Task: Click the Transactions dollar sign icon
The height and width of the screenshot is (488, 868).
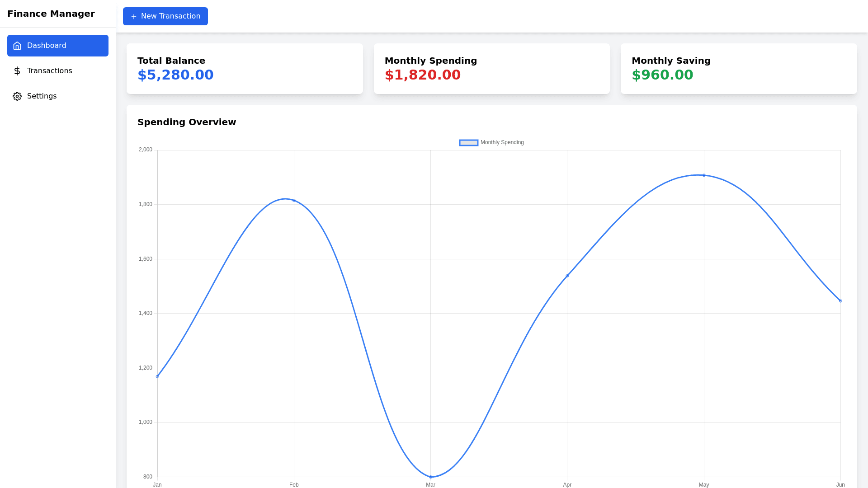Action: click(x=17, y=71)
